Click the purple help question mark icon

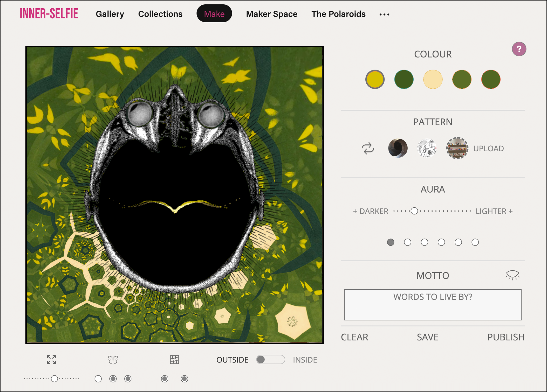click(x=519, y=49)
